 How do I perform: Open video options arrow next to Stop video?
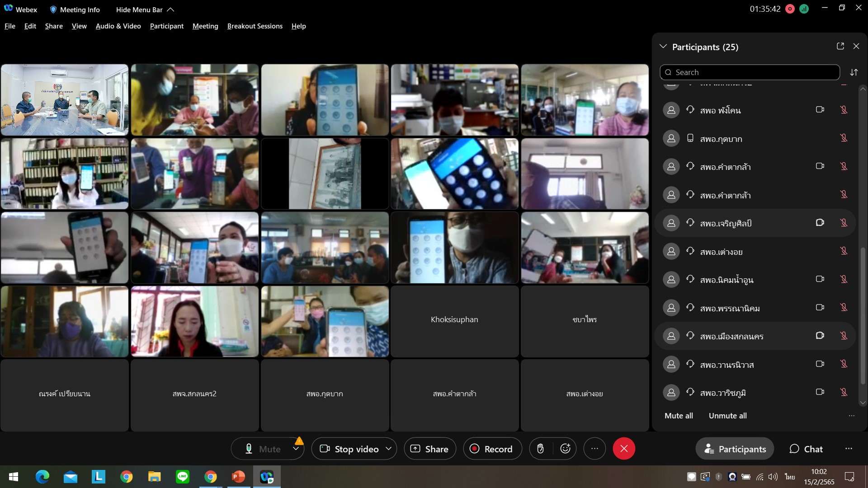tap(389, 449)
